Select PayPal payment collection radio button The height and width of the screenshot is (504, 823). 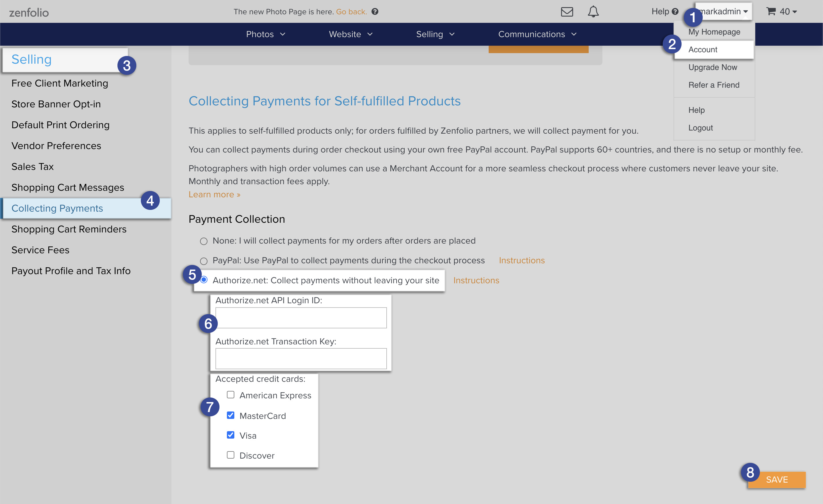204,261
